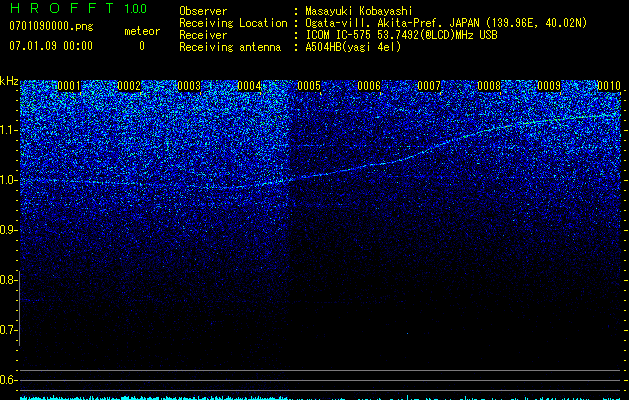Viewport: 629px width, 400px height.
Task: Click time marker 0006
Action: pyautogui.click(x=369, y=86)
